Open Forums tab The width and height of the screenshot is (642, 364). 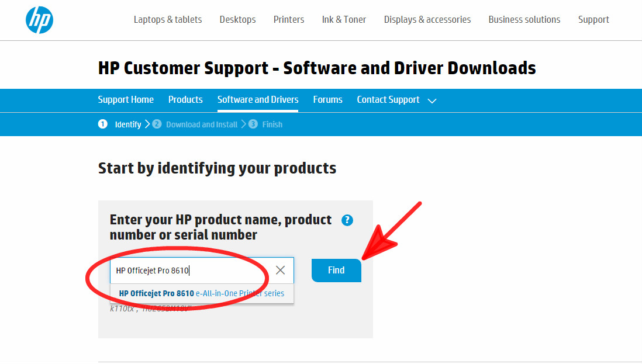point(327,100)
